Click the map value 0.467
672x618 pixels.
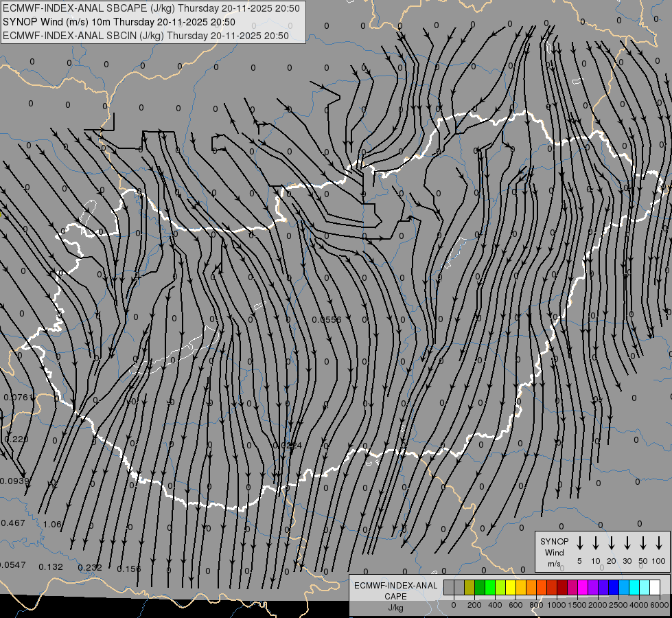coord(13,523)
